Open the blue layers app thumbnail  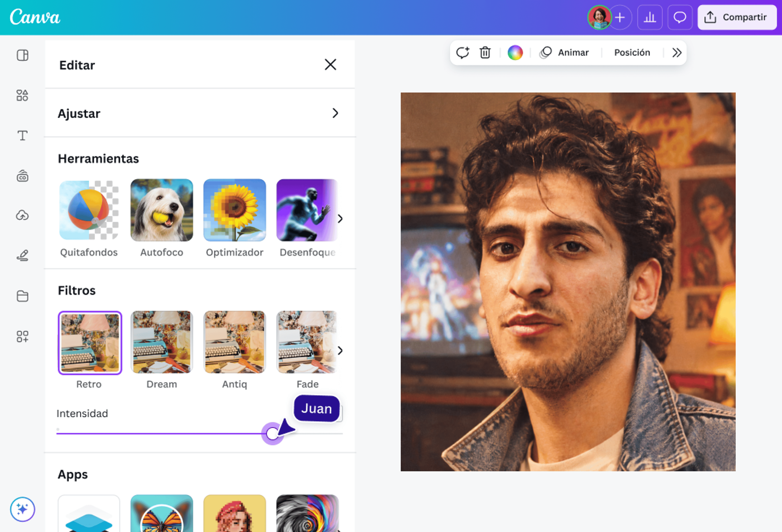coord(89,513)
